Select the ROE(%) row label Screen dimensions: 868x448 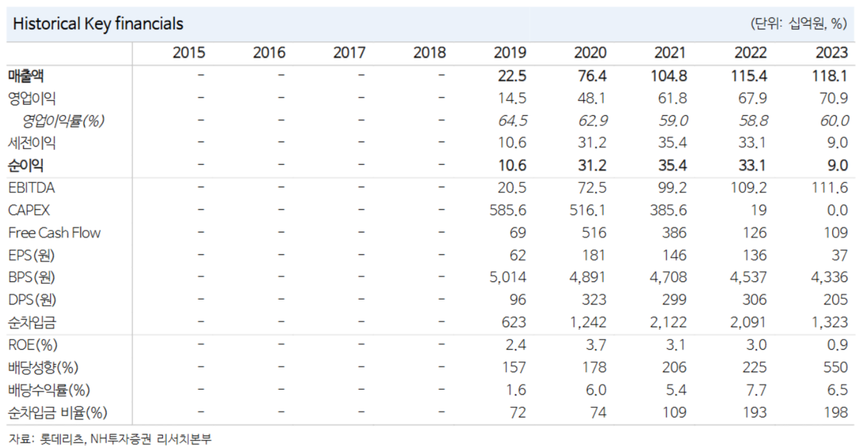(x=33, y=344)
